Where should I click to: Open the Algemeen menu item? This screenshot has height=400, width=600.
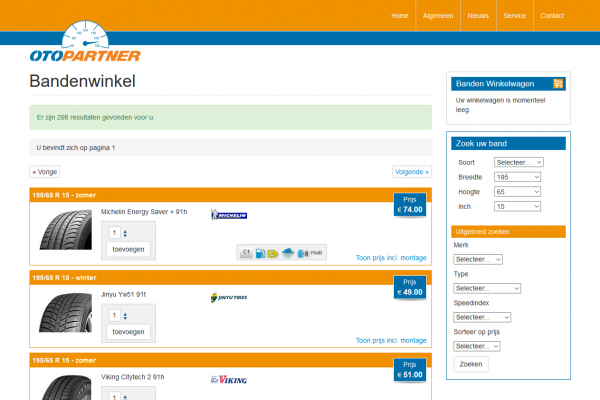point(438,16)
